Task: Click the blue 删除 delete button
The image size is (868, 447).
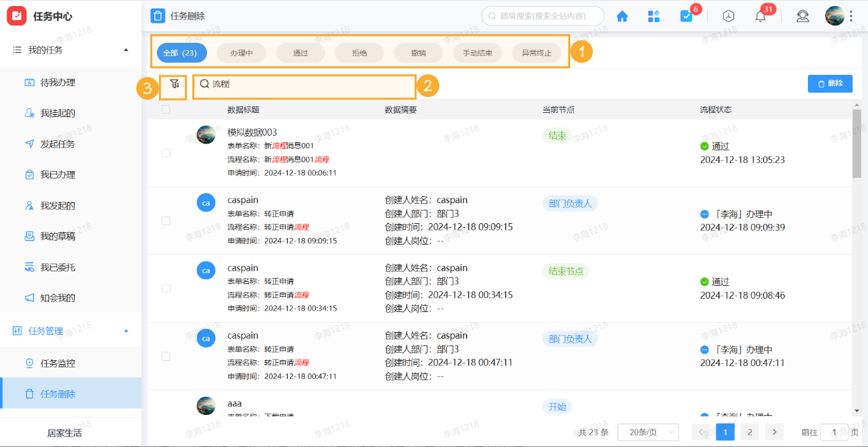Action: [831, 83]
